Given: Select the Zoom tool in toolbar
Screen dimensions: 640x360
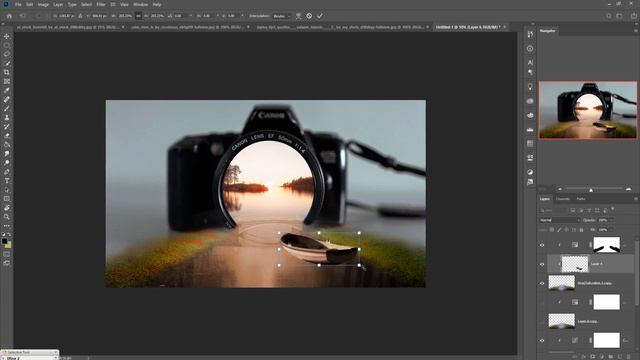Looking at the screenshot, I should 7,217.
